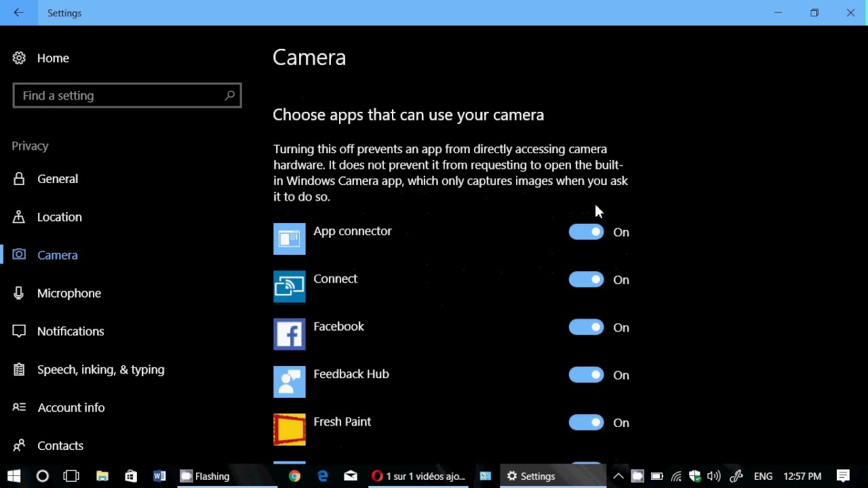Click the Location person-pin icon
This screenshot has width=868, height=488.
click(19, 217)
